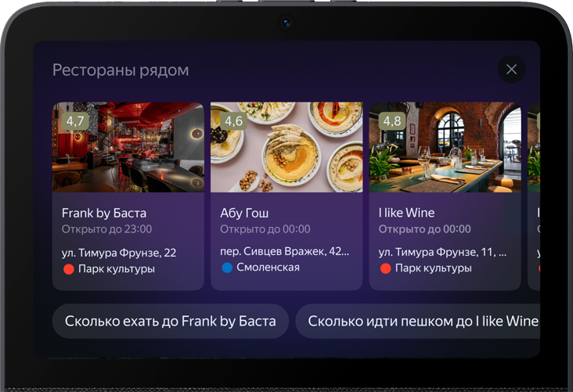Select the I like Wine restaurant title
This screenshot has width=573, height=392.
tap(406, 213)
